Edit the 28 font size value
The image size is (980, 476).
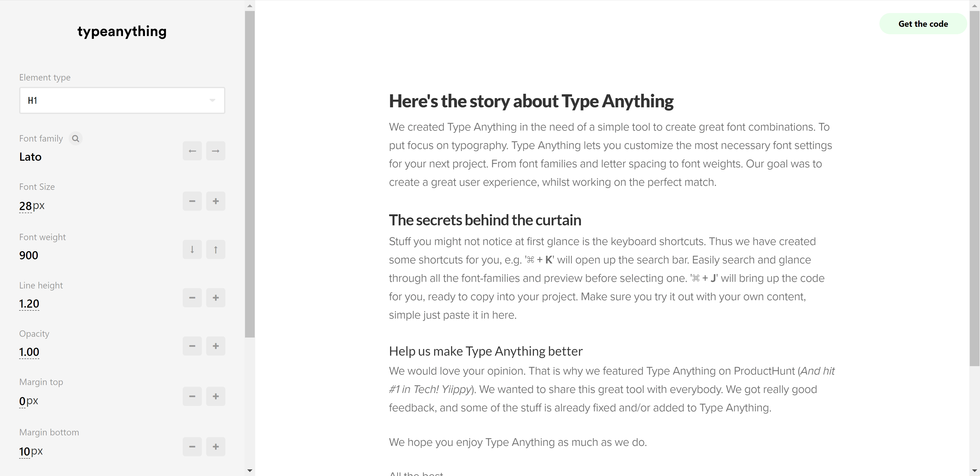click(x=26, y=206)
